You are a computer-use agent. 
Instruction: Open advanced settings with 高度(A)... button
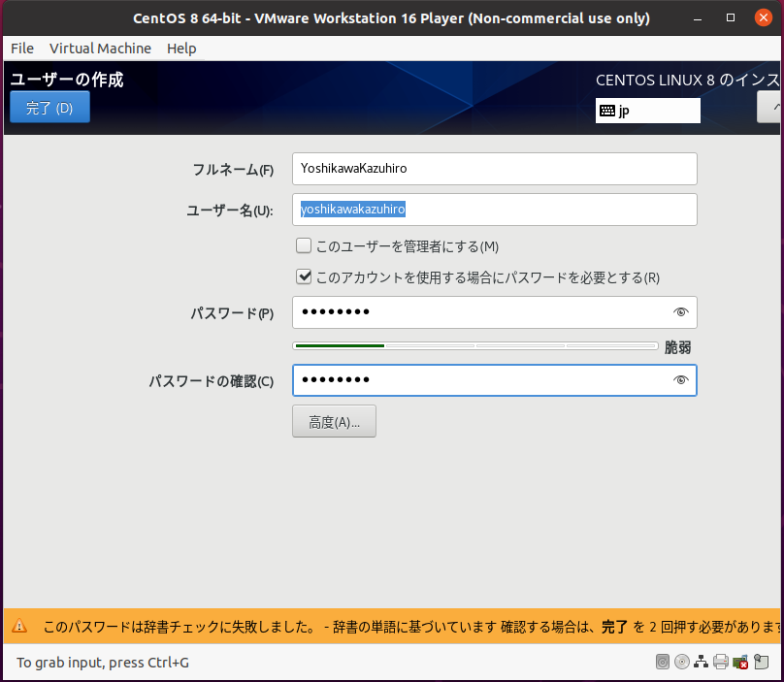(x=334, y=422)
